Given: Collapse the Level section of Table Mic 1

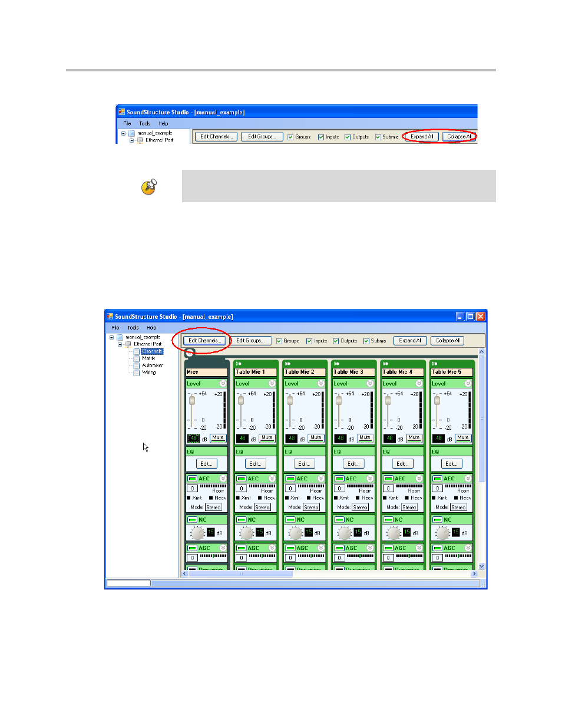Looking at the screenshot, I should coord(272,384).
